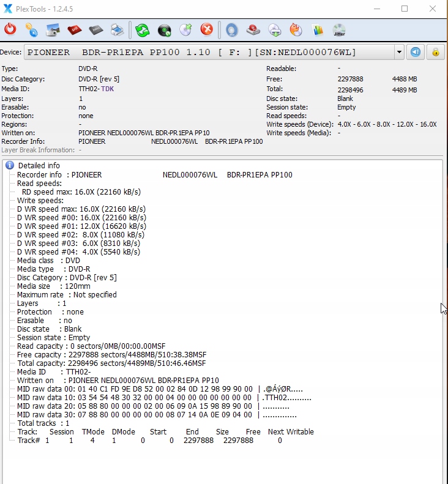The width and height of the screenshot is (448, 484).
Task: Open the Jitter disc tool
Action: click(x=338, y=29)
